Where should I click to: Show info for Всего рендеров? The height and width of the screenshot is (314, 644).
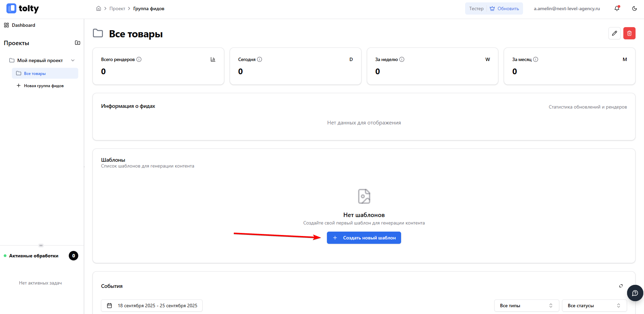click(x=139, y=59)
